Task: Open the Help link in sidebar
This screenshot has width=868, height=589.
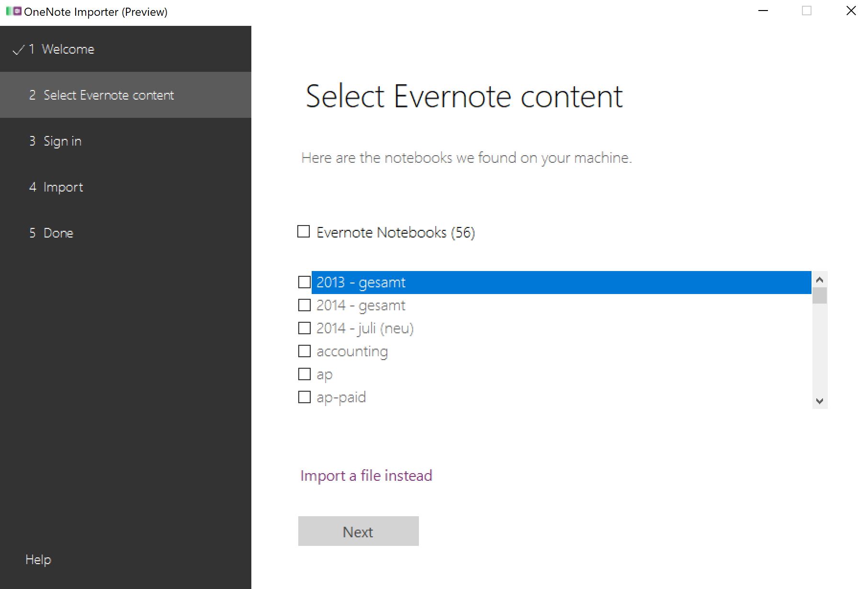Action: tap(38, 559)
